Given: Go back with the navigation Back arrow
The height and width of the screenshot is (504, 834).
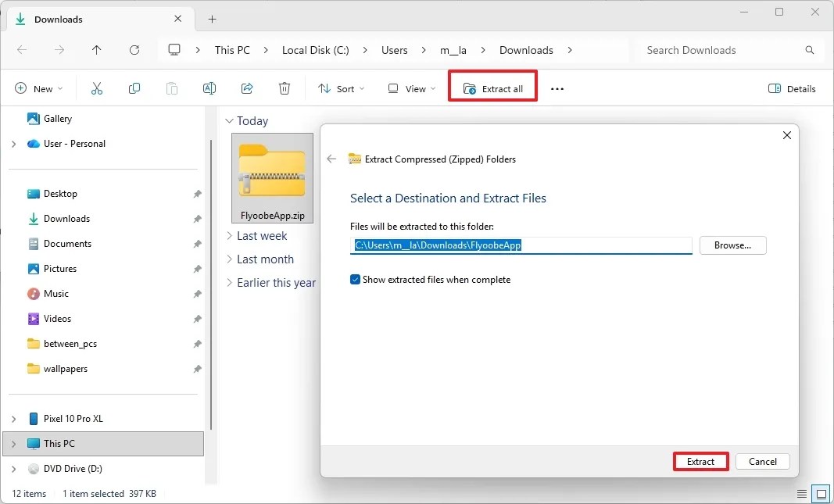Looking at the screenshot, I should tap(22, 50).
